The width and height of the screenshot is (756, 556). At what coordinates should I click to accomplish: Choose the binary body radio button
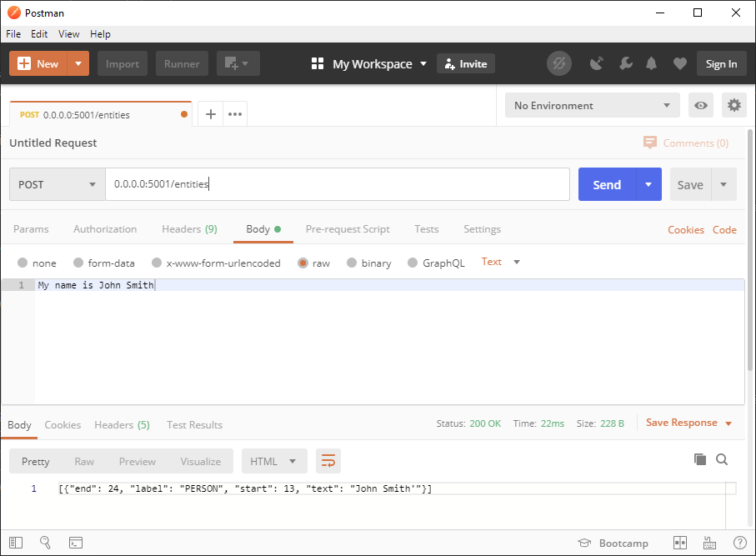[x=352, y=263]
